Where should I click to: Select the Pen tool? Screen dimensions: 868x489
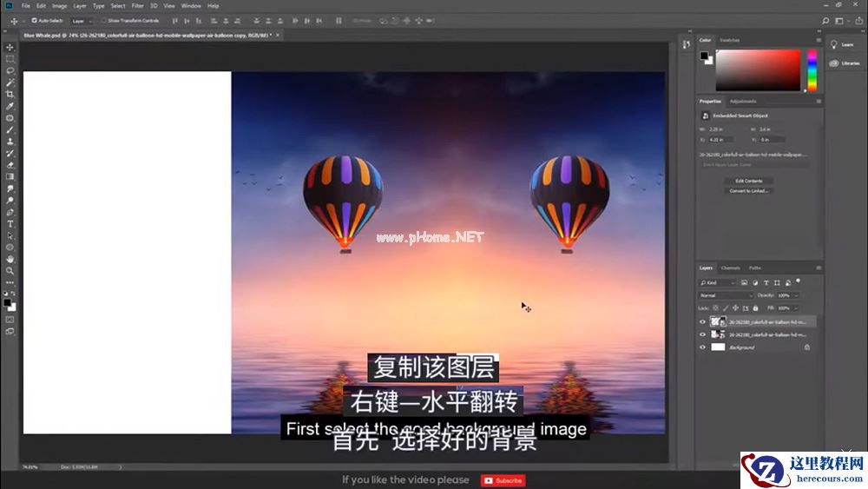[10, 212]
